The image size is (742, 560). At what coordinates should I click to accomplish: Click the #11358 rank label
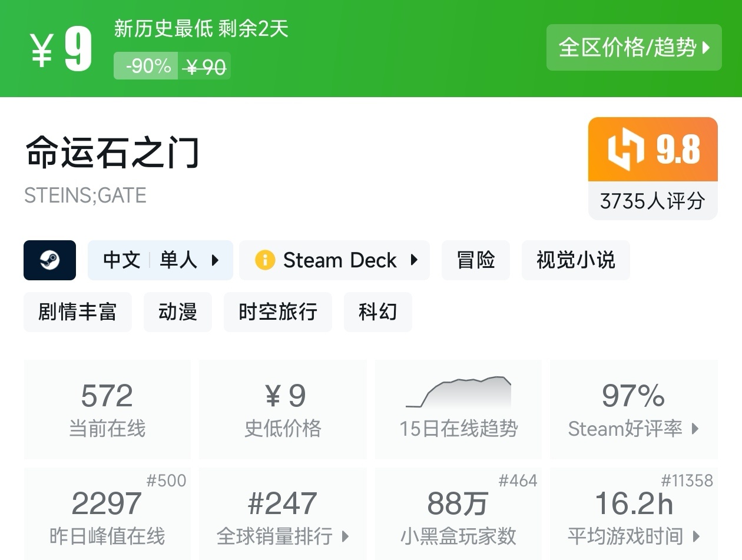click(687, 481)
